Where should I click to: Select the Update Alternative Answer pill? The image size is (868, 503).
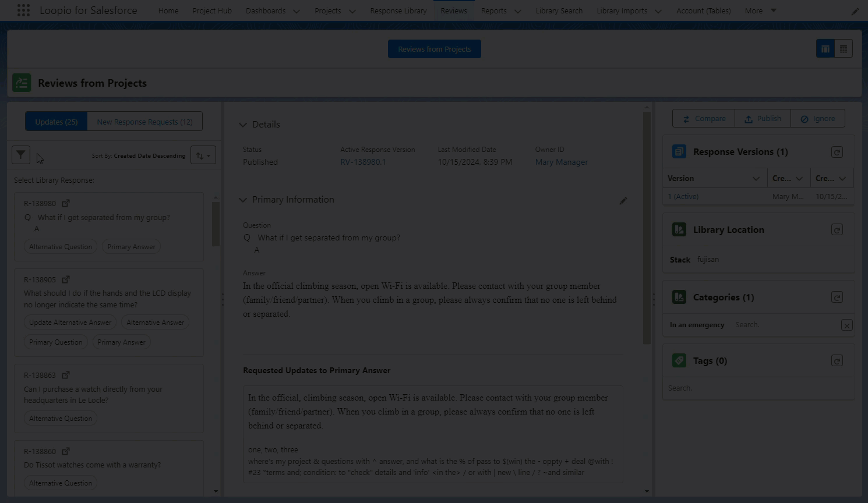tap(70, 323)
